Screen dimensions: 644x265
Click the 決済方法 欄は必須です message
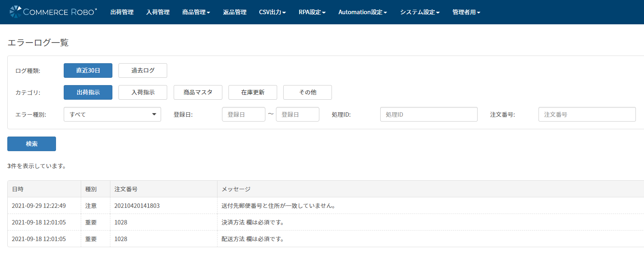[253, 222]
